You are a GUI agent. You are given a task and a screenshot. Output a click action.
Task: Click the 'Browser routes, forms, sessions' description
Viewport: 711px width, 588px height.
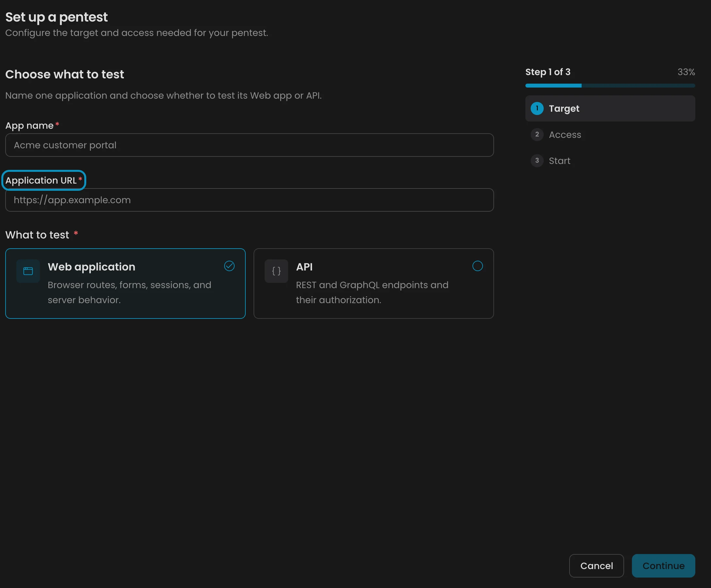tap(129, 292)
